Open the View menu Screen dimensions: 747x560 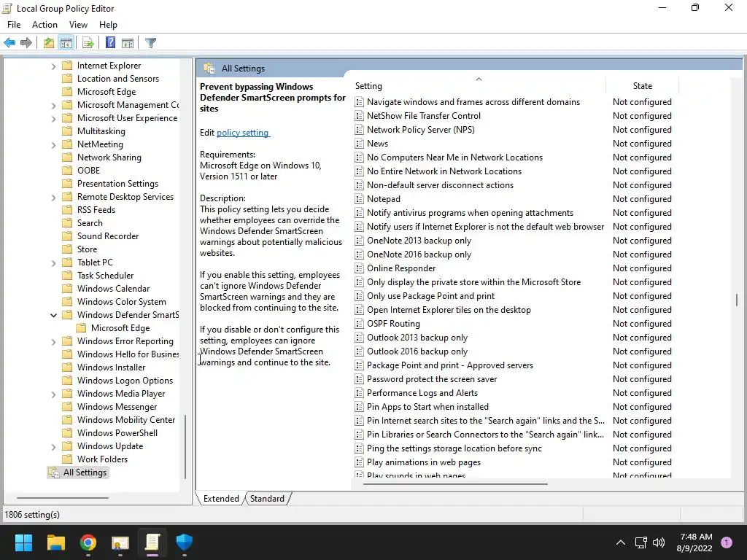pos(78,25)
